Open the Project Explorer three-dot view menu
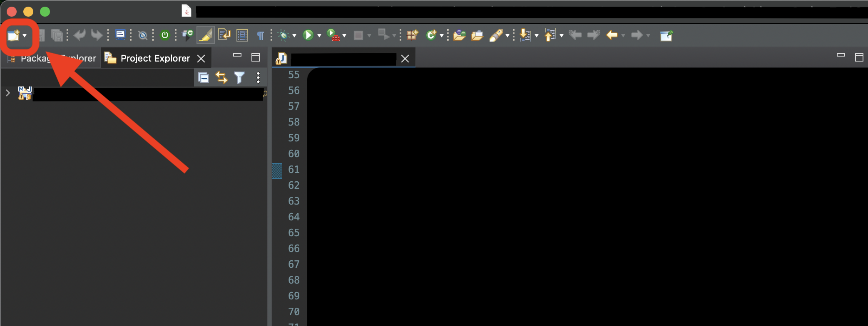This screenshot has width=868, height=326. pyautogui.click(x=259, y=78)
